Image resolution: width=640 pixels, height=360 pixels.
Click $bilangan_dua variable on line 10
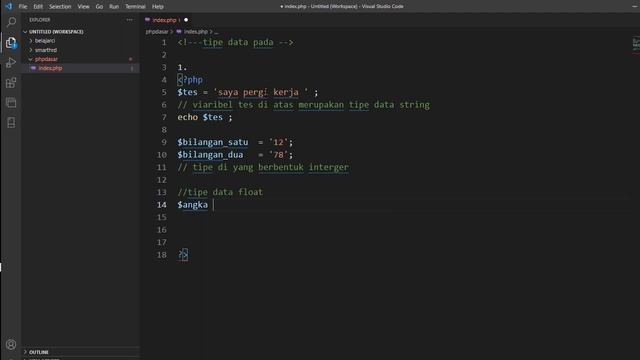pos(210,155)
